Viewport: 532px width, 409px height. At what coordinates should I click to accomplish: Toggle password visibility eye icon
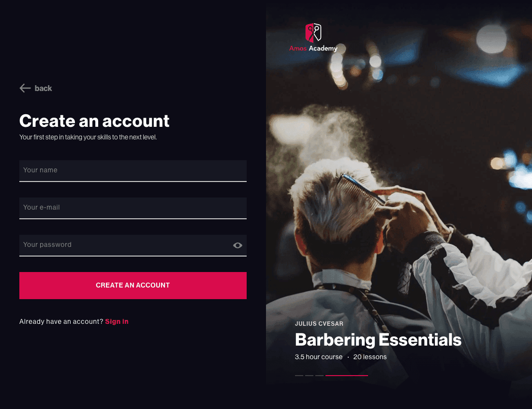click(x=237, y=245)
